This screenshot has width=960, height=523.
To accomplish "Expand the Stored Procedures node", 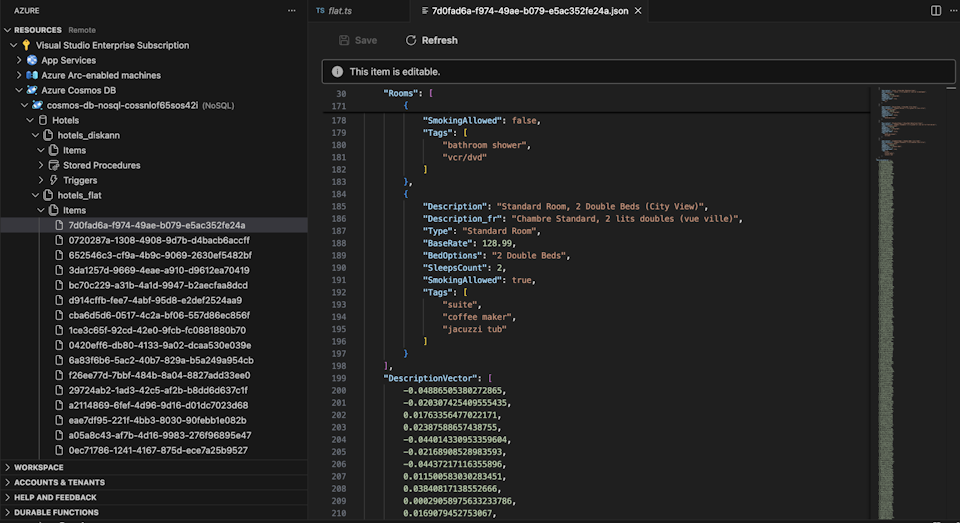I will (42, 165).
